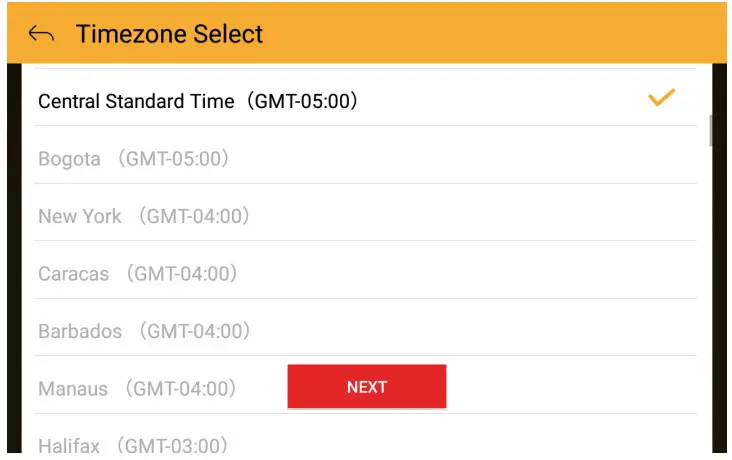Viewport: 732px width, 460px height.
Task: Click the orange checkmark on Central Standard Time
Action: click(661, 98)
